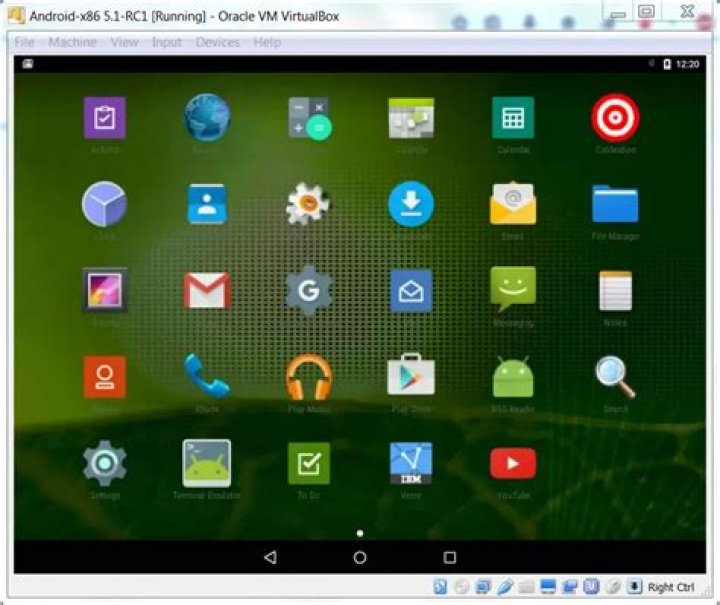Launch the Calibration target app
The width and height of the screenshot is (720, 605).
(615, 118)
